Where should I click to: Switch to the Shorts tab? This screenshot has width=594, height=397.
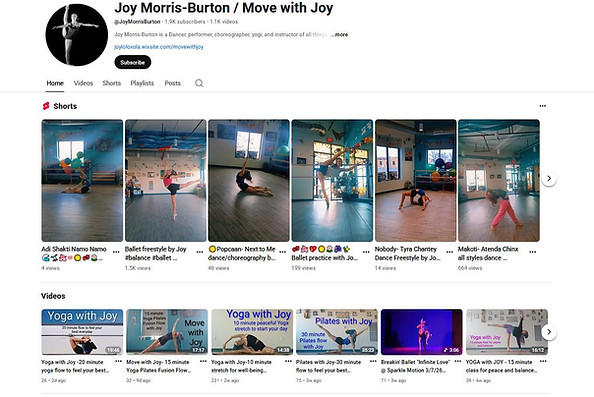(x=112, y=83)
